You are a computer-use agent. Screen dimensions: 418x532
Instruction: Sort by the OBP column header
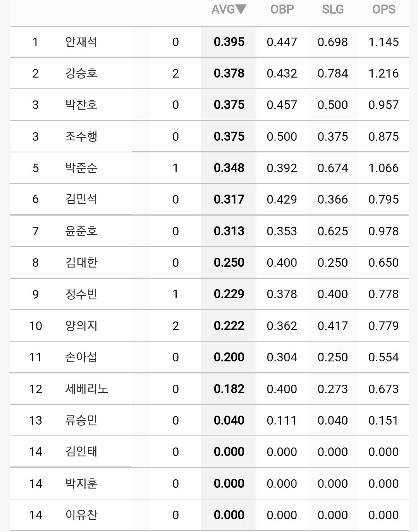[282, 9]
